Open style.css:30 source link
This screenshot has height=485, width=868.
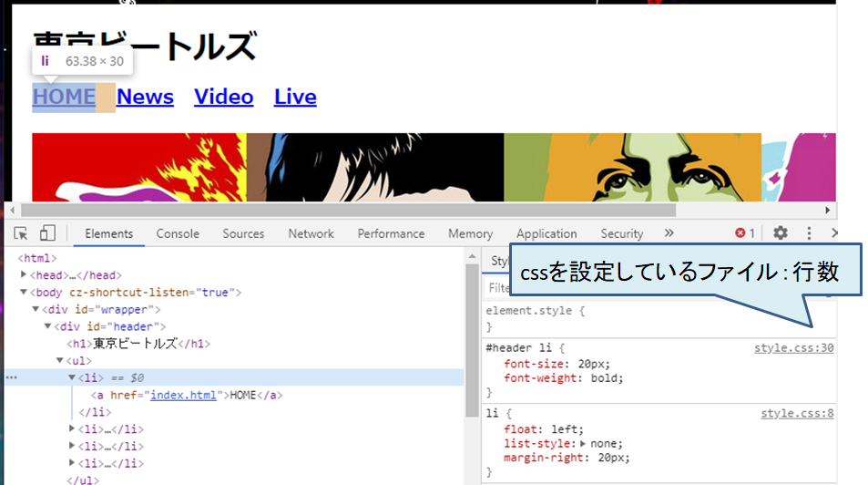(794, 348)
